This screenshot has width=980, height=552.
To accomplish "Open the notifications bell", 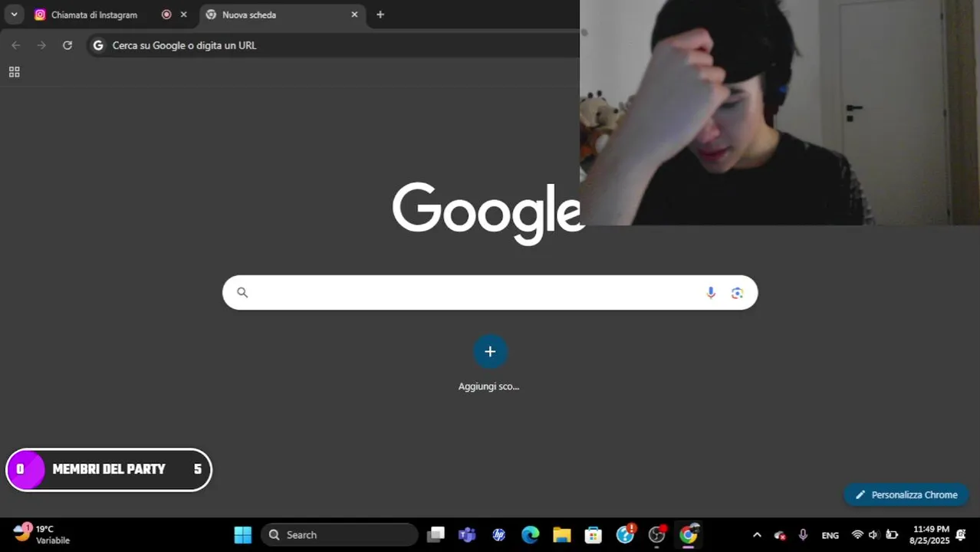I will click(x=961, y=534).
